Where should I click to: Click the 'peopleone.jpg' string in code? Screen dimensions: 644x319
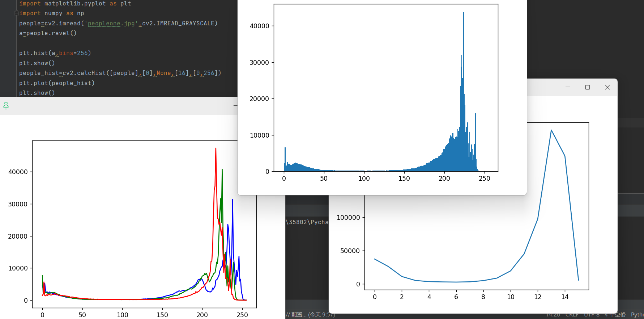tap(111, 24)
